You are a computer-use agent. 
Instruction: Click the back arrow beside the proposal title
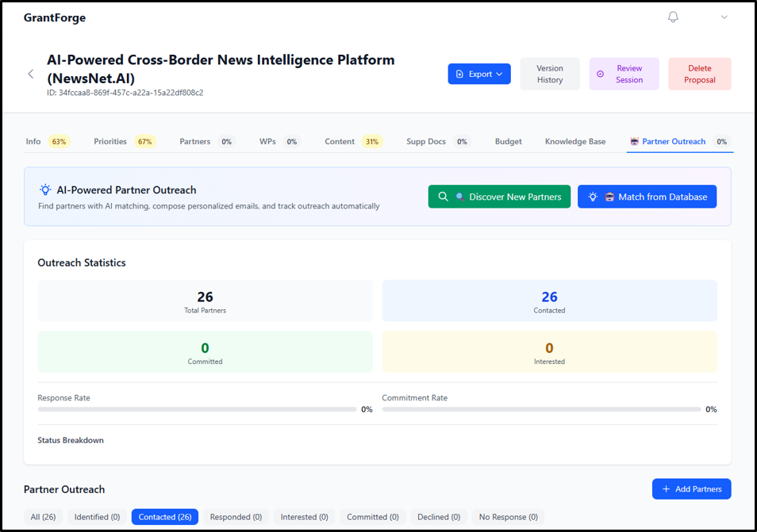point(30,73)
